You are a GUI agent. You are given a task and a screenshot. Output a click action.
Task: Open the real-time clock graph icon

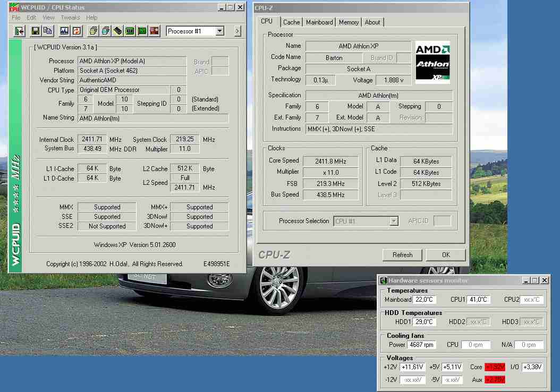pos(64,31)
